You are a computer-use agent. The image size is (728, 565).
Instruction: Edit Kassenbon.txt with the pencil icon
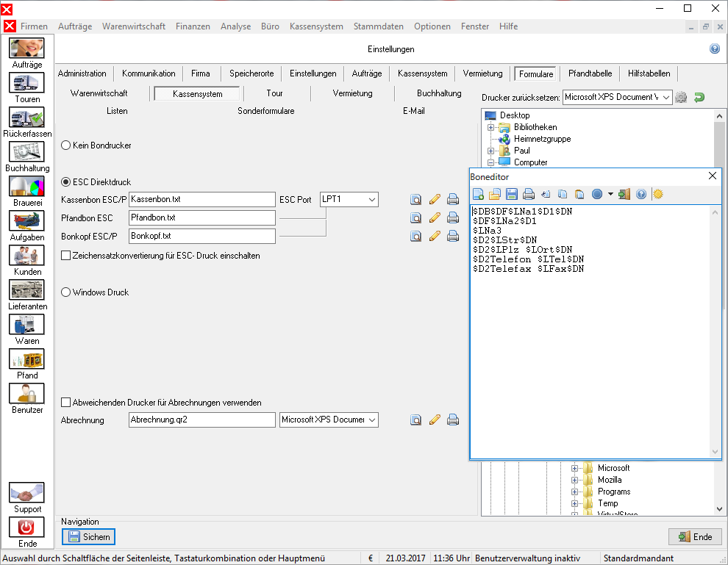[x=435, y=199]
